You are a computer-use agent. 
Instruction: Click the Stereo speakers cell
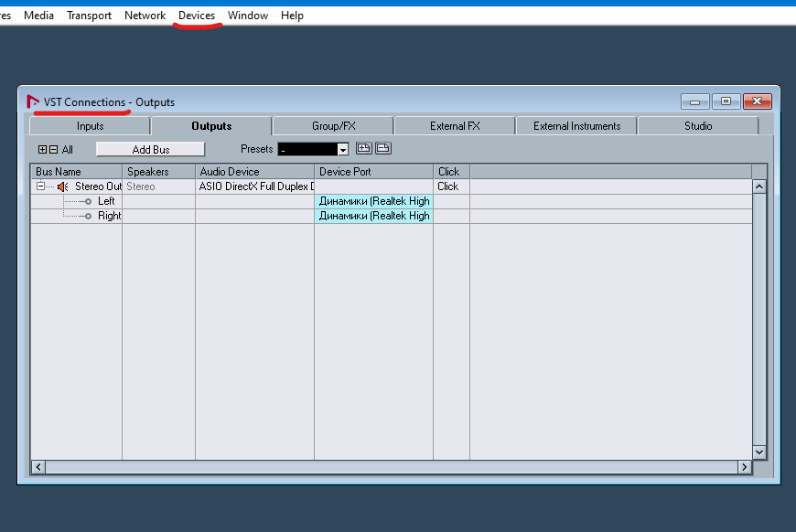click(x=158, y=186)
